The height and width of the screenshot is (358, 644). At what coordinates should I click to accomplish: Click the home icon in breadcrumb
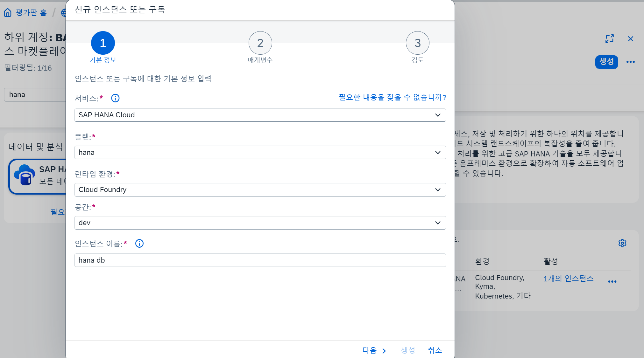point(8,12)
